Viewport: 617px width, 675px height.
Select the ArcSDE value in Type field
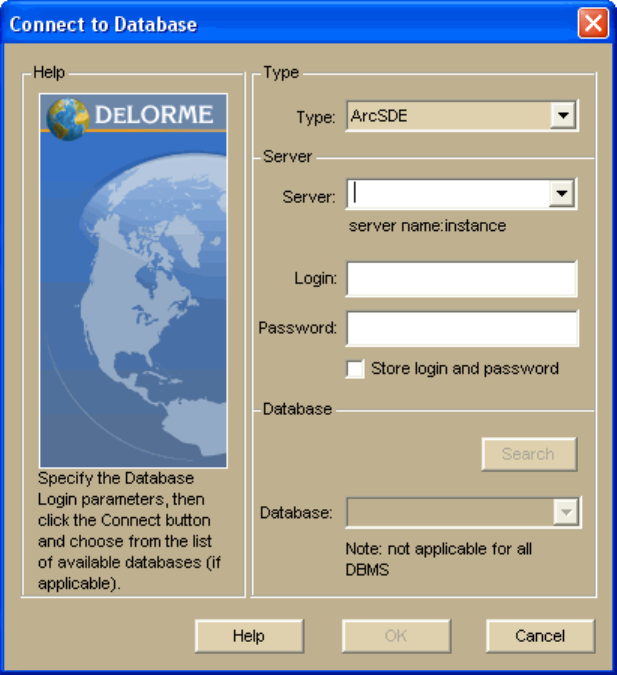(379, 116)
